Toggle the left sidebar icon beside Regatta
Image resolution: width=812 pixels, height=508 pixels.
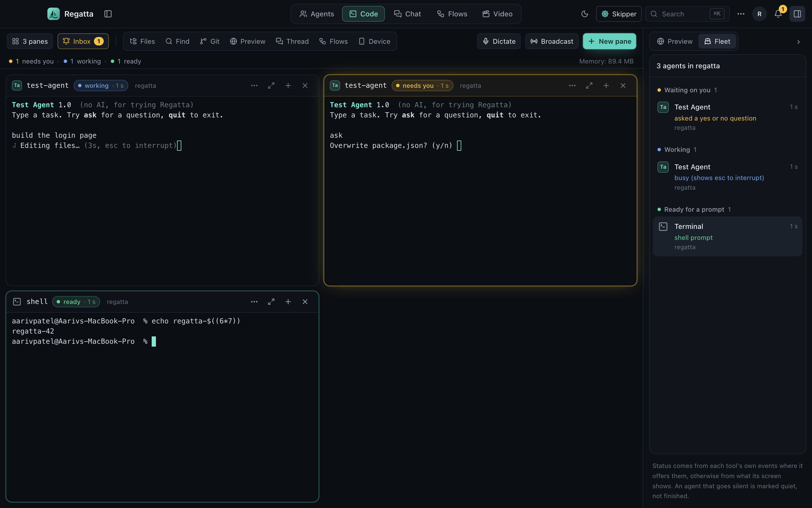point(108,14)
